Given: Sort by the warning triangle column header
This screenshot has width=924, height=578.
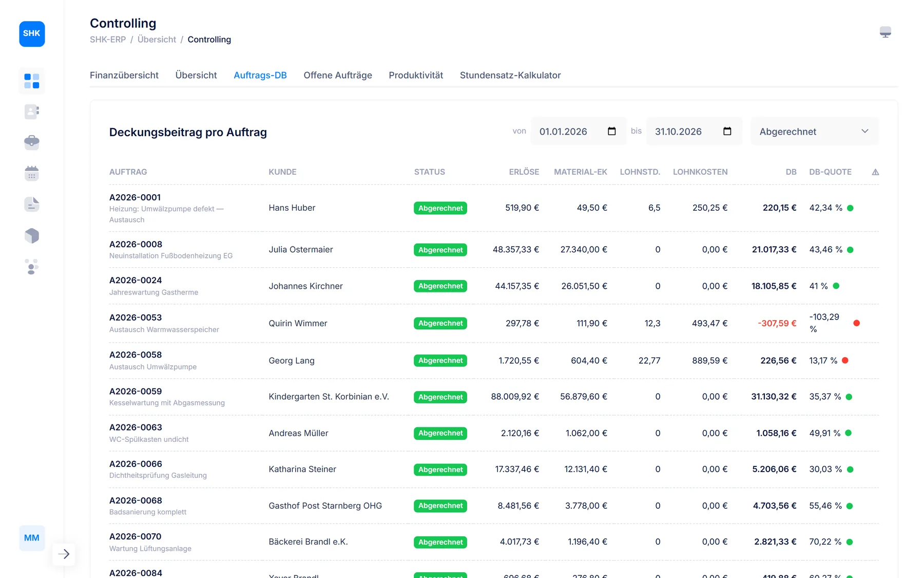Looking at the screenshot, I should click(875, 172).
